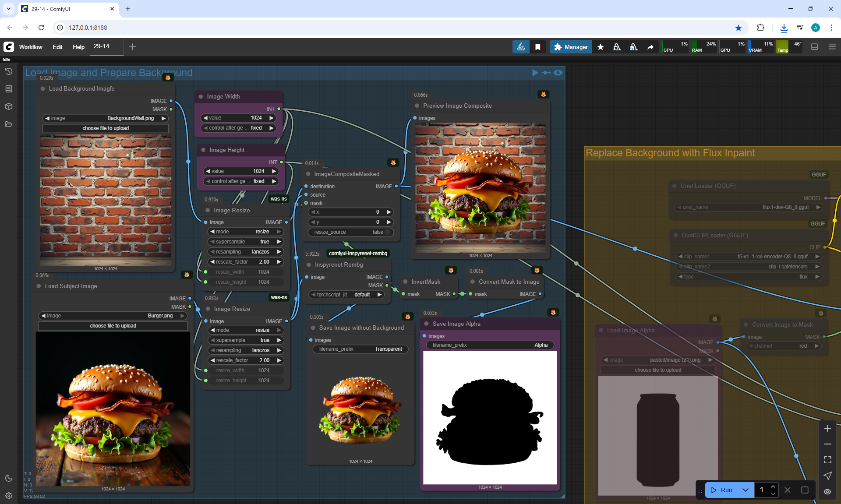Click the bookmark icon in top toolbar
The width and height of the screenshot is (841, 504).
(x=538, y=47)
